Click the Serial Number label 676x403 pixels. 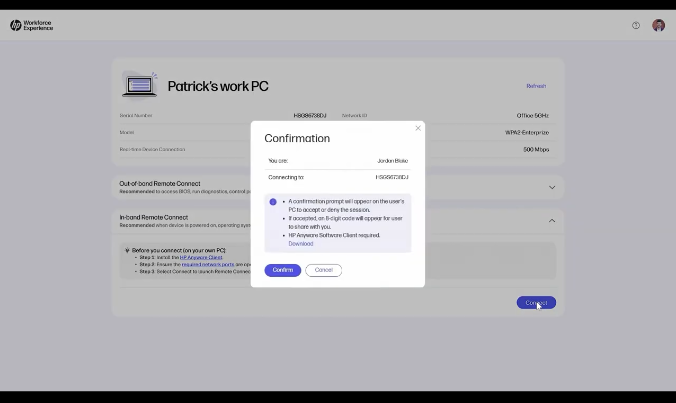(136, 116)
